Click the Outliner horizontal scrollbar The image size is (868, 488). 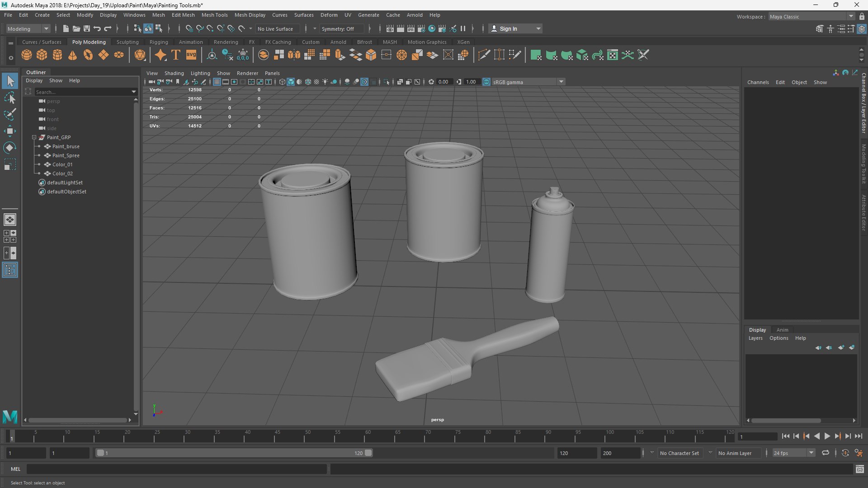[77, 420]
